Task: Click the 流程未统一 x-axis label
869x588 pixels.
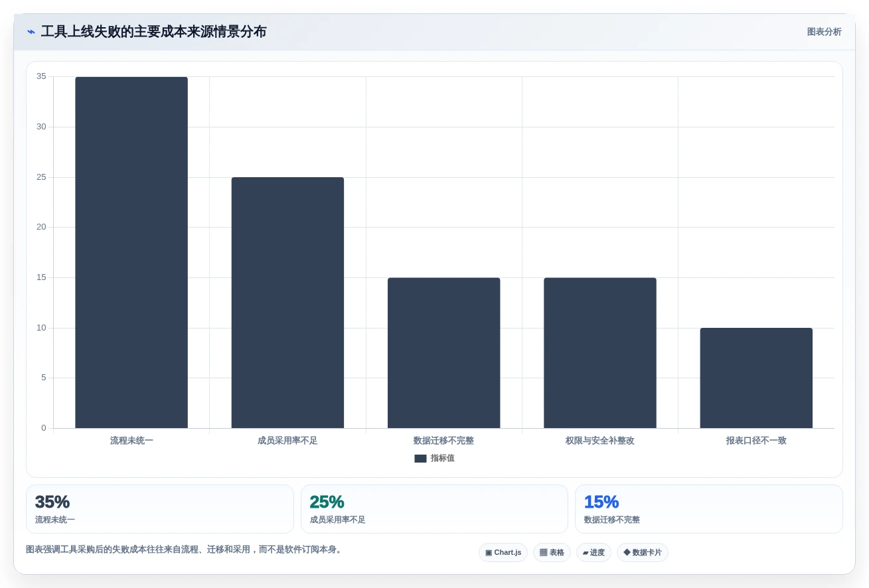Action: (131, 441)
